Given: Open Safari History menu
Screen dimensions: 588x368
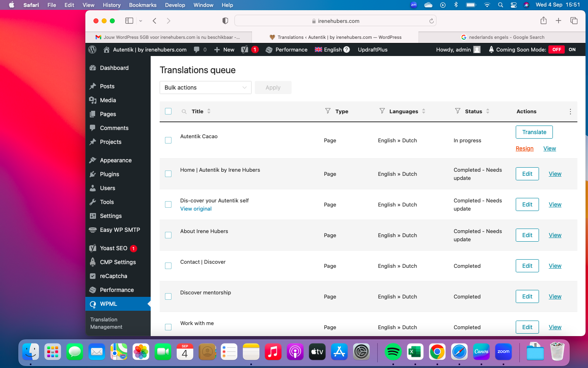Looking at the screenshot, I should point(111,5).
